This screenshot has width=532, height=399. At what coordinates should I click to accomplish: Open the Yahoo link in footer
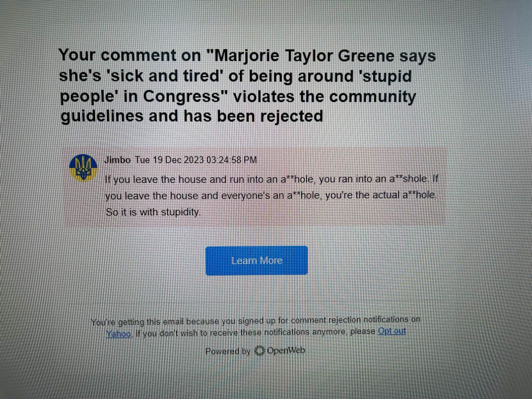point(119,334)
